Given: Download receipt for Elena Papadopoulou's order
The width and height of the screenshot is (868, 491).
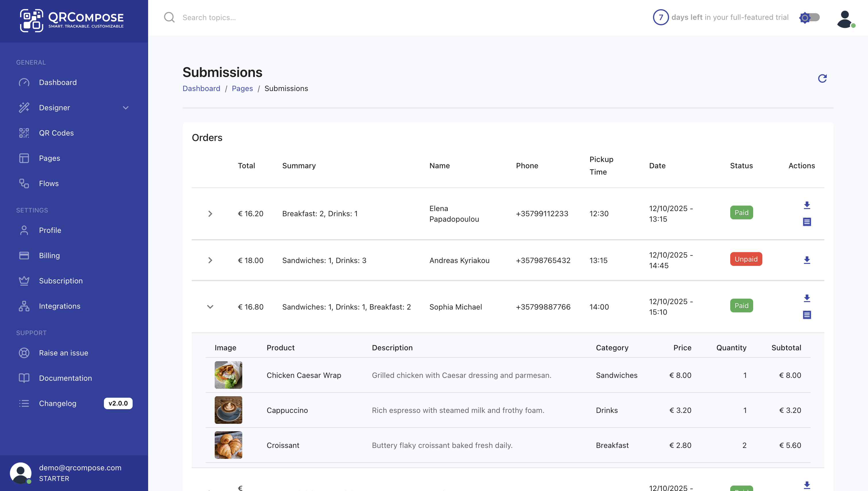Looking at the screenshot, I should 807,204.
